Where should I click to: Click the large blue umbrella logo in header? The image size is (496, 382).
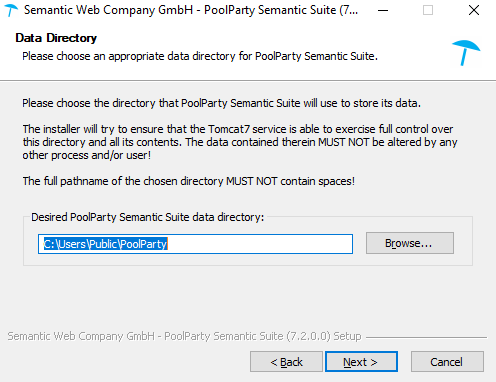(x=466, y=53)
